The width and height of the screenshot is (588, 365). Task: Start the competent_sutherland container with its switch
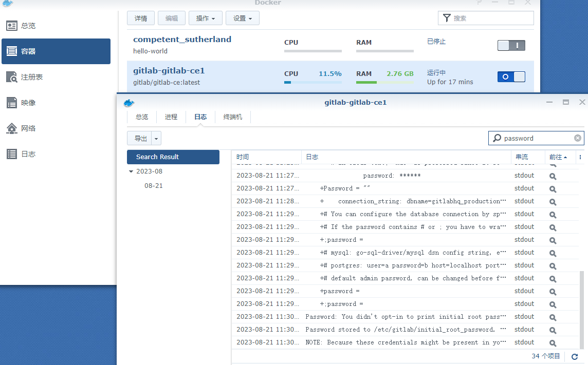(511, 45)
